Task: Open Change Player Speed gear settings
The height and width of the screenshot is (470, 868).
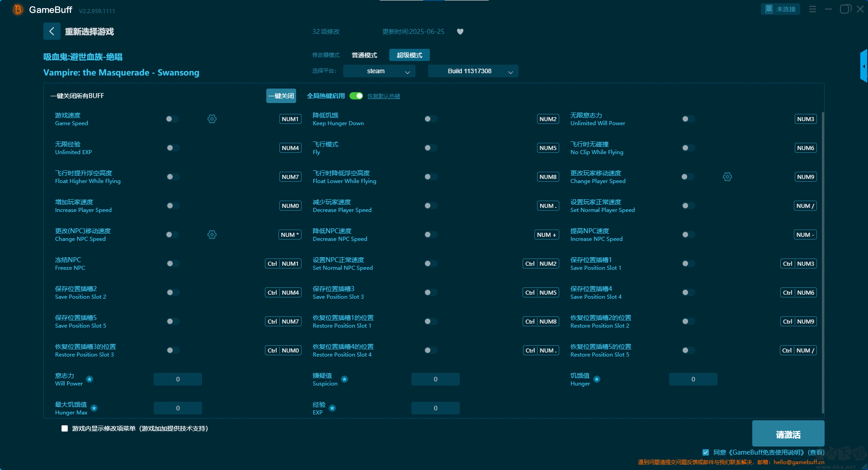Action: coord(727,177)
